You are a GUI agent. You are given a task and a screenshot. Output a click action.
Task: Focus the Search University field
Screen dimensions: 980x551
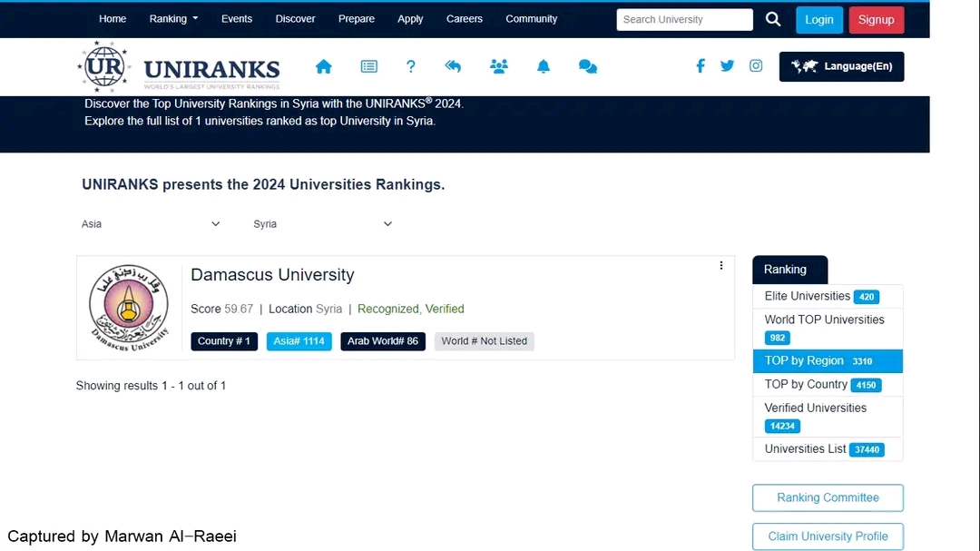684,19
